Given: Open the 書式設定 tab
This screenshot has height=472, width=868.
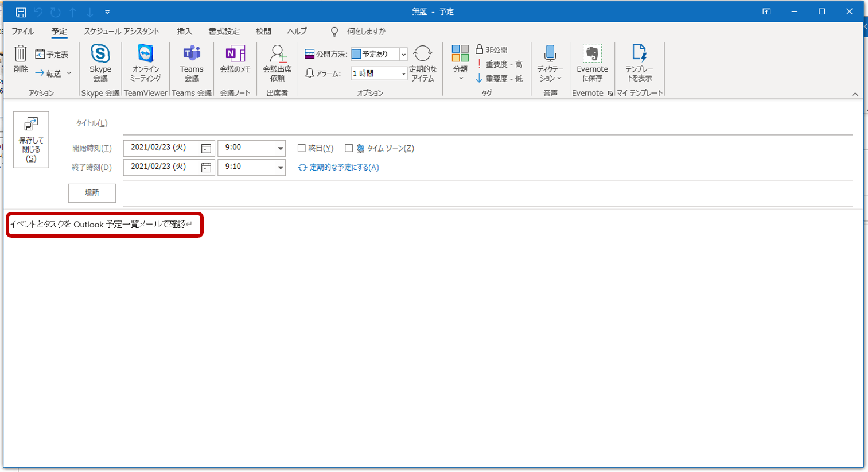Looking at the screenshot, I should [x=224, y=32].
